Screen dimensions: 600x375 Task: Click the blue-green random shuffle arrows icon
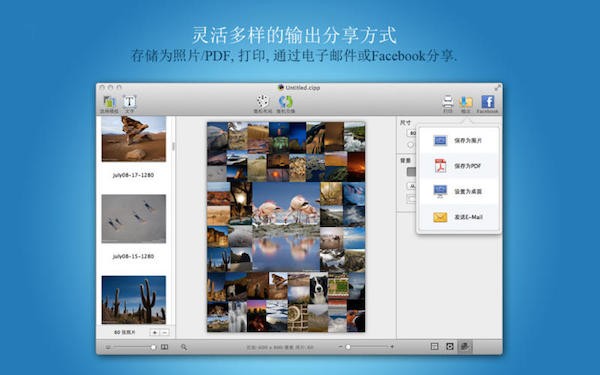coord(286,101)
